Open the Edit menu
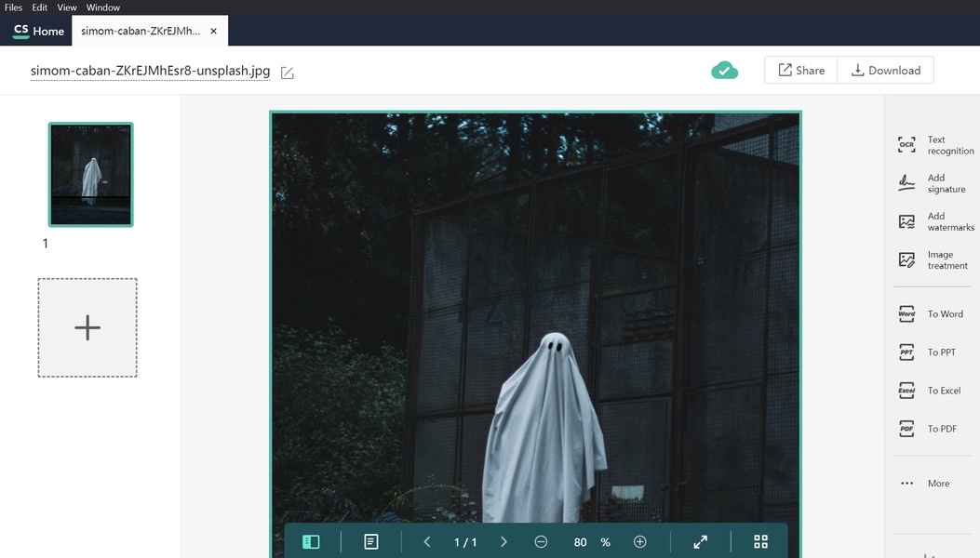The height and width of the screenshot is (558, 980). coord(40,7)
